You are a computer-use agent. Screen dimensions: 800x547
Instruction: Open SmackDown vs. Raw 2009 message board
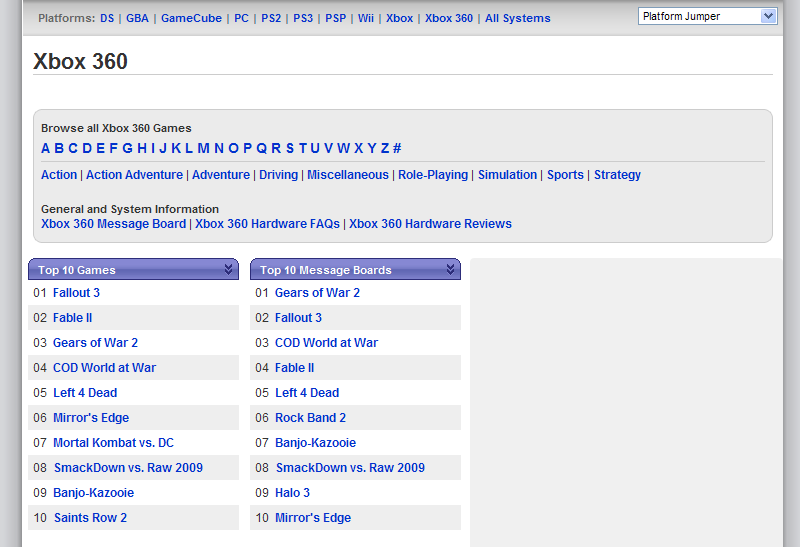[351, 468]
